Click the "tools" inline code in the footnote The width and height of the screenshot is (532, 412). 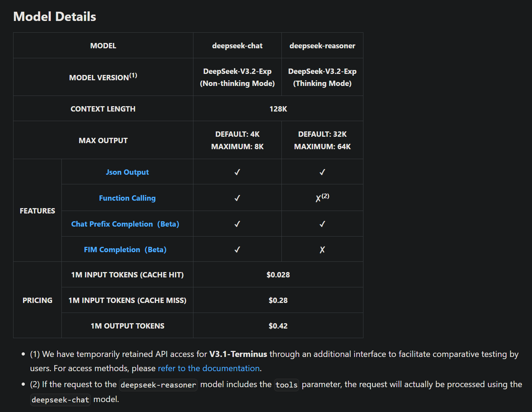(x=286, y=385)
